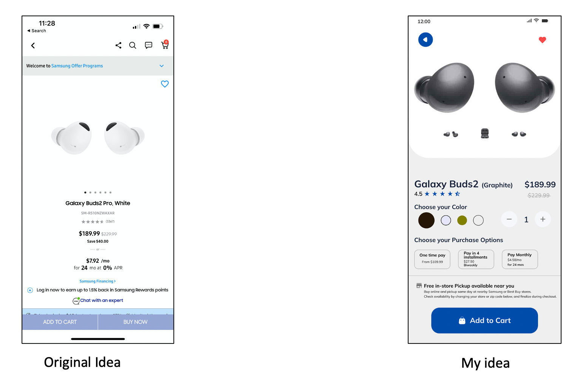
Task: Tap the share icon in original design
Action: [x=118, y=45]
